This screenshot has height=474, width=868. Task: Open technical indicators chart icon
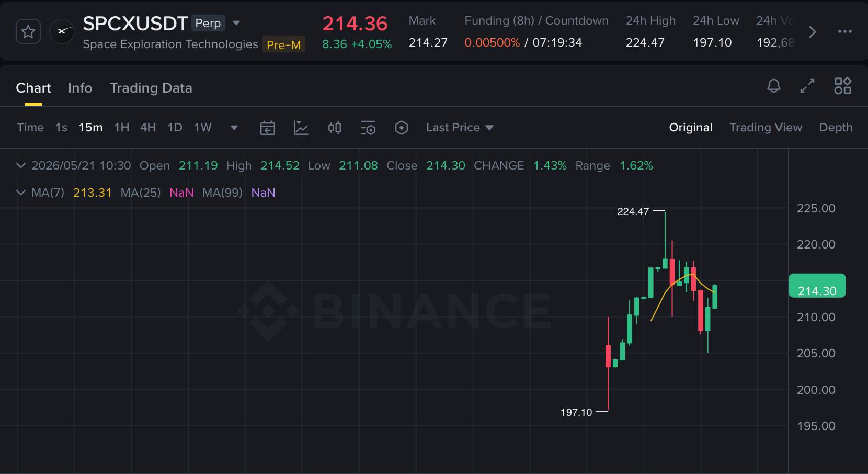[x=301, y=128]
